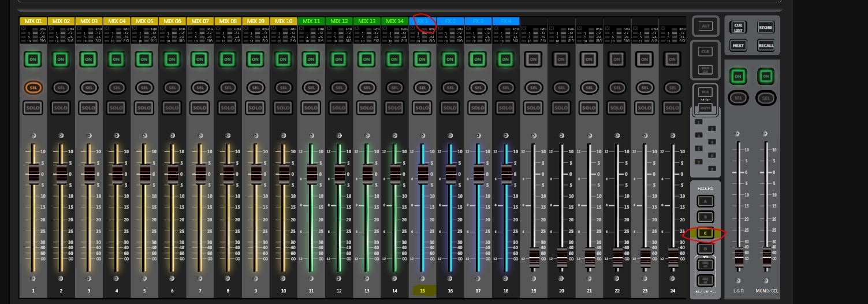The width and height of the screenshot is (868, 304).
Task: Click the L & R master fader handle
Action: point(739,256)
